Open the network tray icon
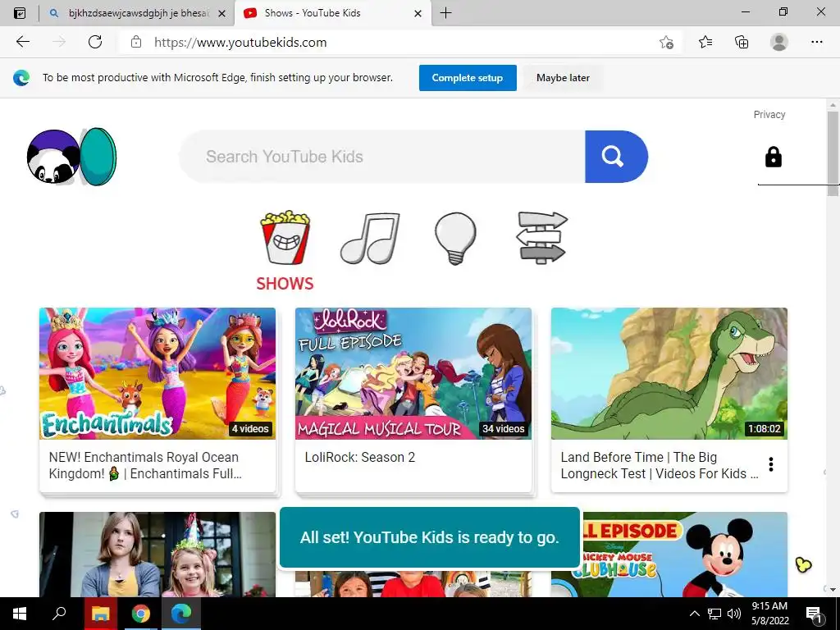840x630 pixels. pos(714,614)
